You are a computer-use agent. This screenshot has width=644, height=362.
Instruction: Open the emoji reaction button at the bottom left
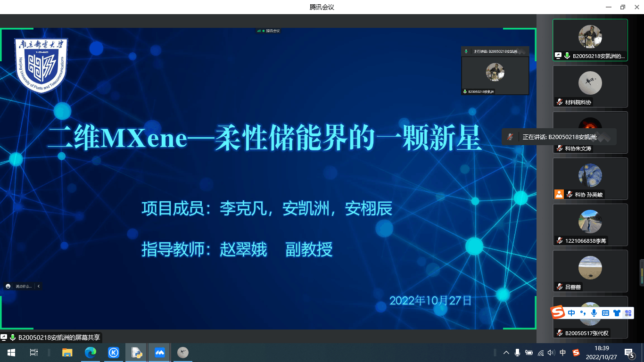point(8,286)
